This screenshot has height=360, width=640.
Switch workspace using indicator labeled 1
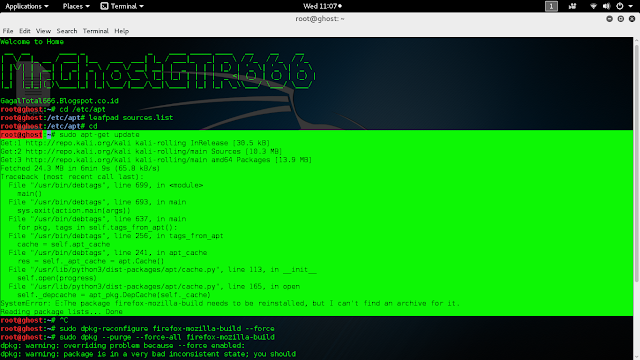[x=551, y=6]
